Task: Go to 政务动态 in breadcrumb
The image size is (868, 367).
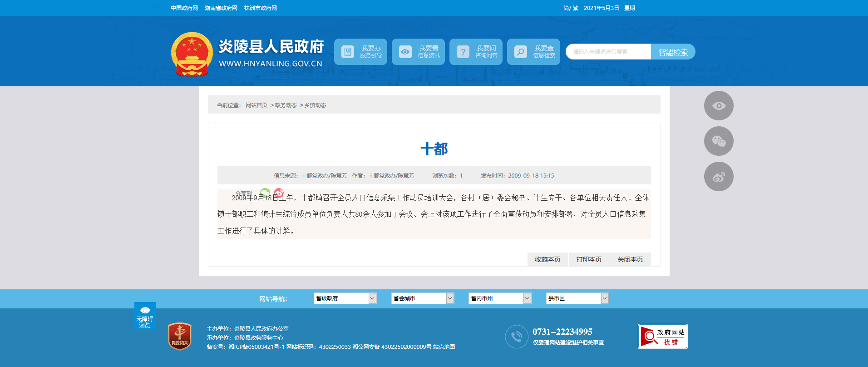Action: point(286,105)
